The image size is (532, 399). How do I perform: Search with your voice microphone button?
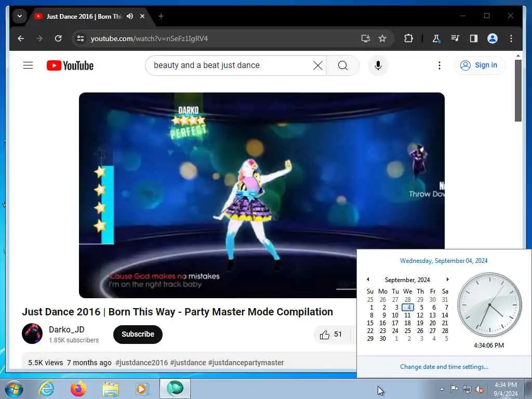point(378,65)
